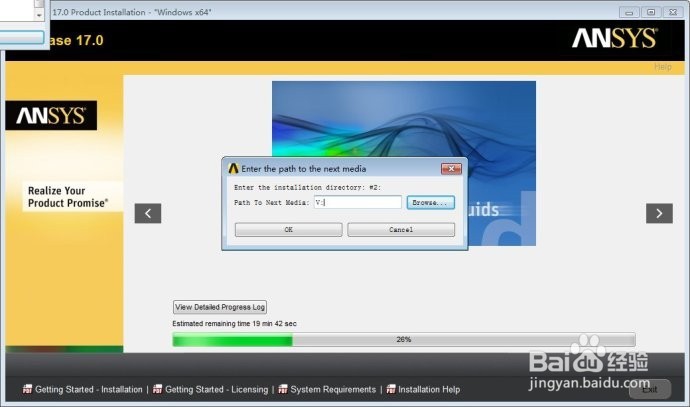The height and width of the screenshot is (407, 690).
Task: Close the 'Enter the path' dialog
Action: pos(451,169)
